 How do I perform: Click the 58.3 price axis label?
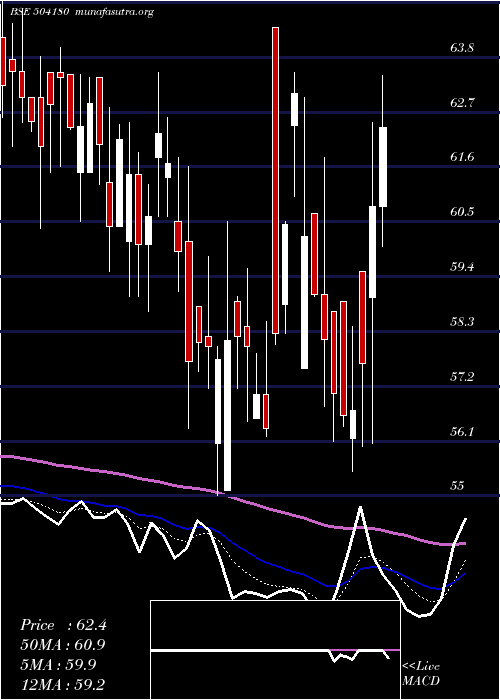(x=462, y=321)
